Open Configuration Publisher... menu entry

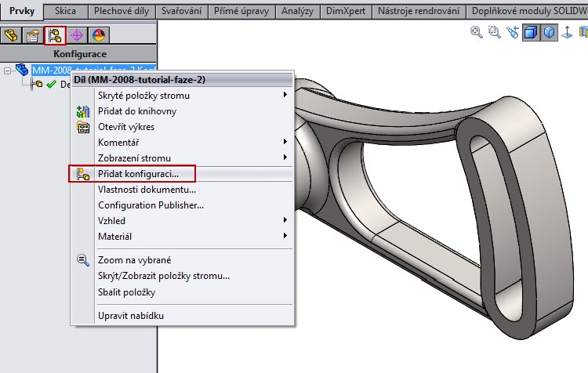click(x=182, y=205)
